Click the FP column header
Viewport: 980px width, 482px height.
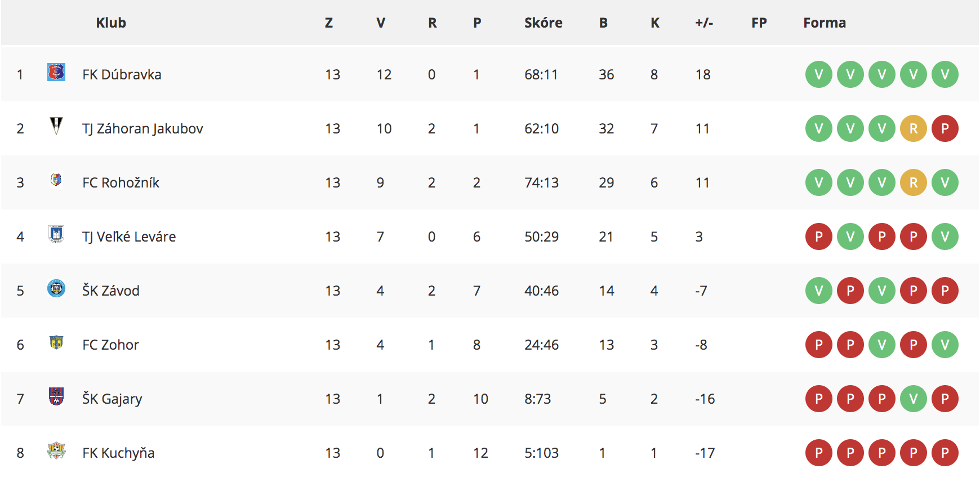[759, 23]
